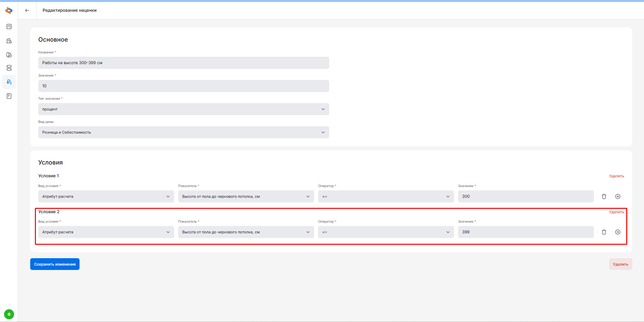644x322 pixels.
Task: Click plus icon in Условие 2 row
Action: click(617, 232)
